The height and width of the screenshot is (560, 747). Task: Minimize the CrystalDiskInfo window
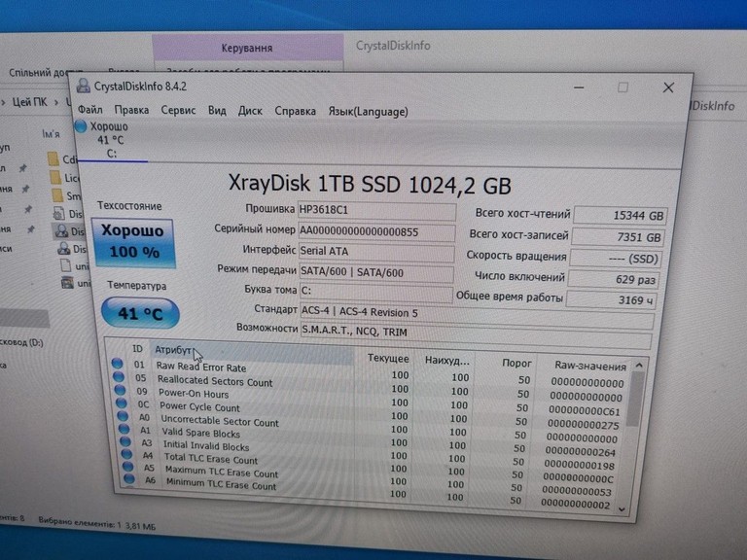[x=579, y=87]
